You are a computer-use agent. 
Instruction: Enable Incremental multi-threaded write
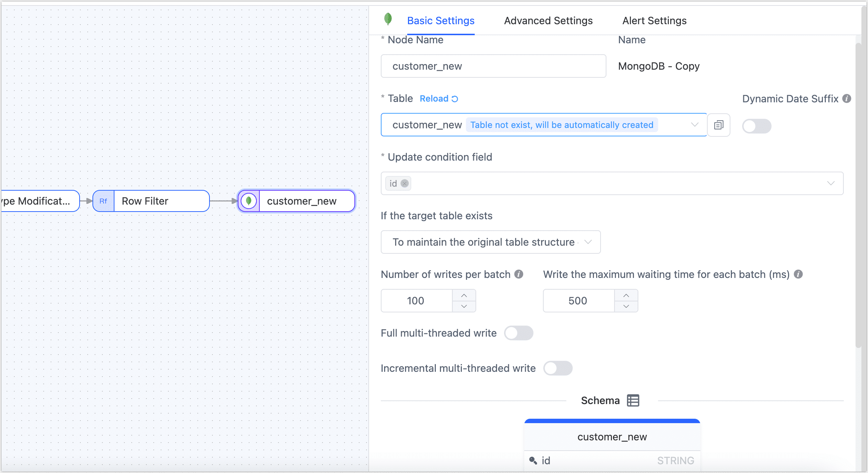click(x=558, y=368)
